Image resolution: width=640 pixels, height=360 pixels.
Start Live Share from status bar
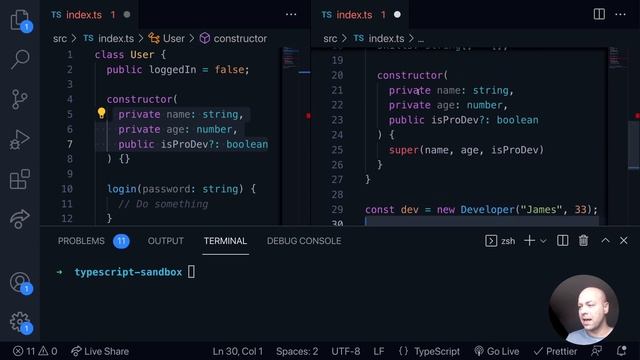tap(100, 351)
